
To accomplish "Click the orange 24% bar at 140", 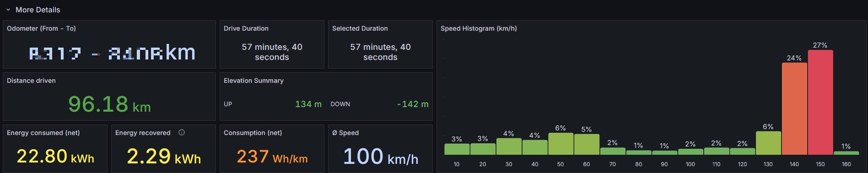I will click(x=794, y=108).
